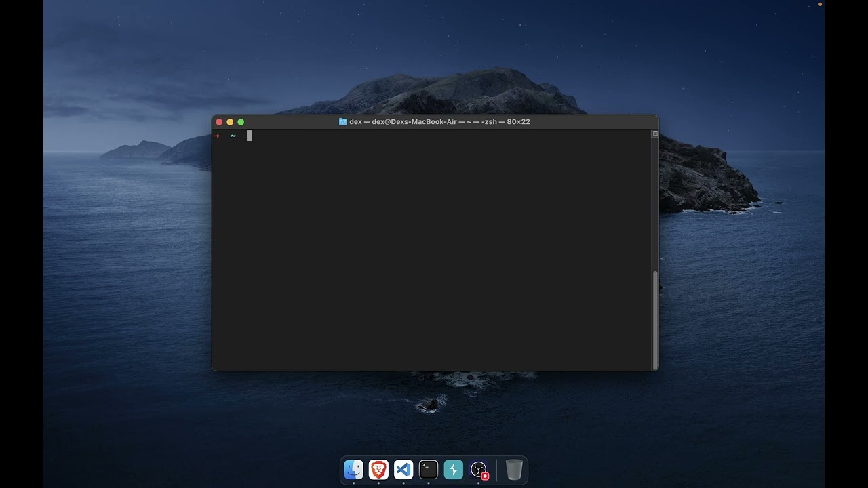Maximize Terminal window with green button
The image size is (868, 488).
(241, 122)
